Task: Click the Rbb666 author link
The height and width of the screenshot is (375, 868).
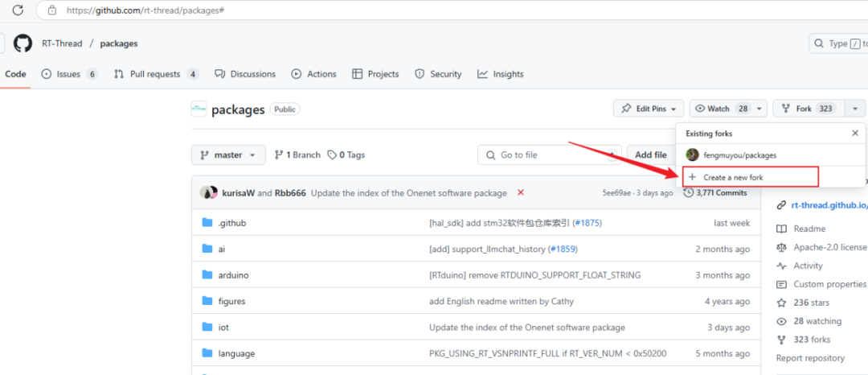Action: point(290,193)
